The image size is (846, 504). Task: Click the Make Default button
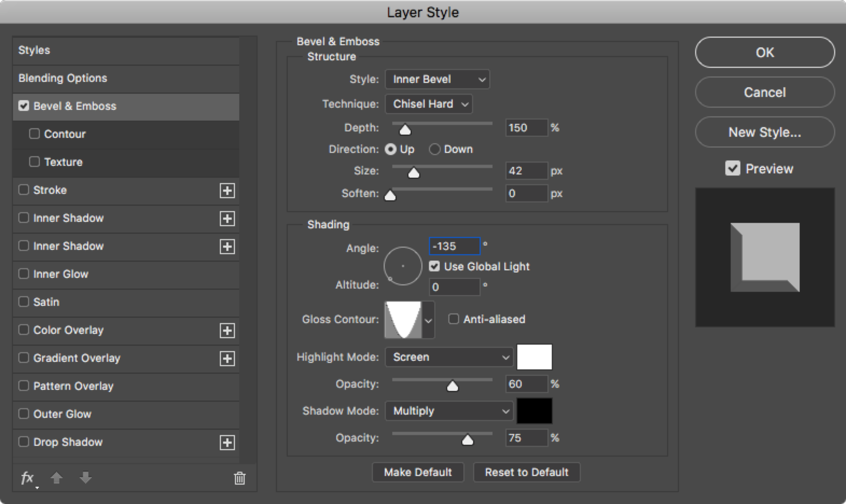coord(418,472)
